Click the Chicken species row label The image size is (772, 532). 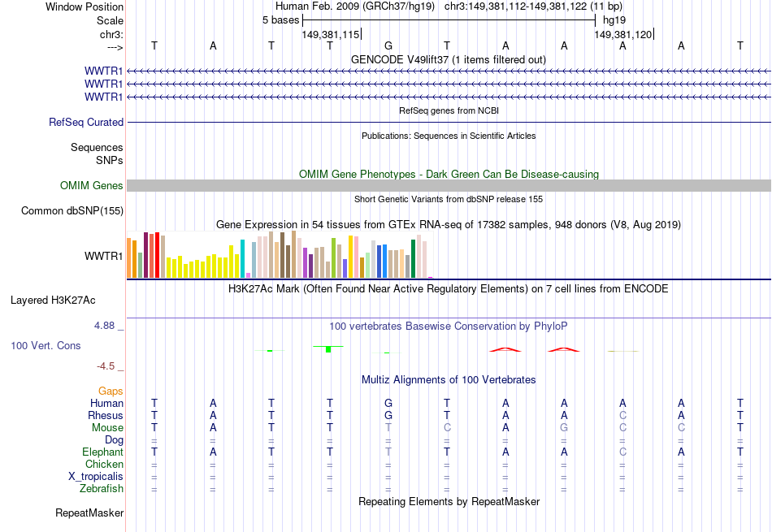(x=104, y=465)
